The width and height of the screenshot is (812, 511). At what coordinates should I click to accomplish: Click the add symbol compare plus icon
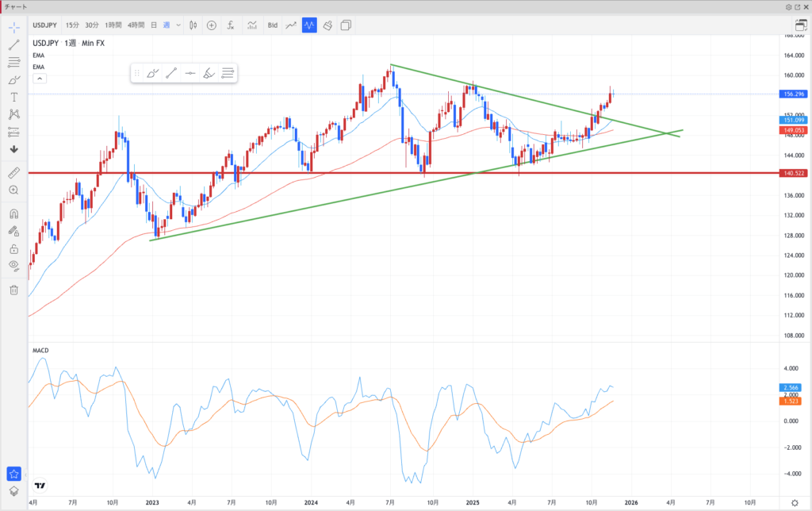(212, 25)
